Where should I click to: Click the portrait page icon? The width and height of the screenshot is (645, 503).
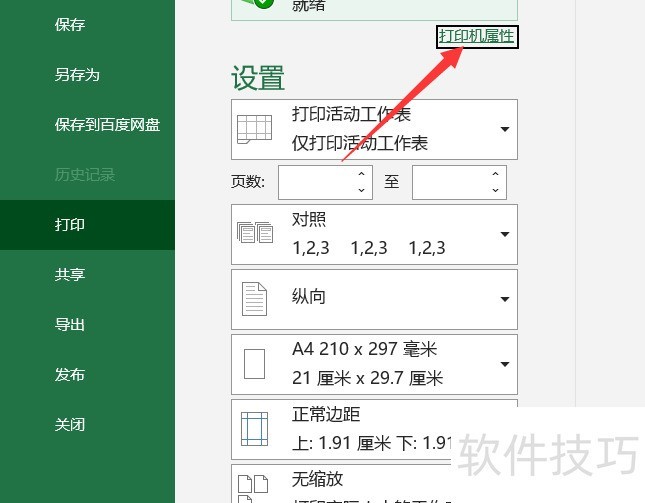pos(254,299)
